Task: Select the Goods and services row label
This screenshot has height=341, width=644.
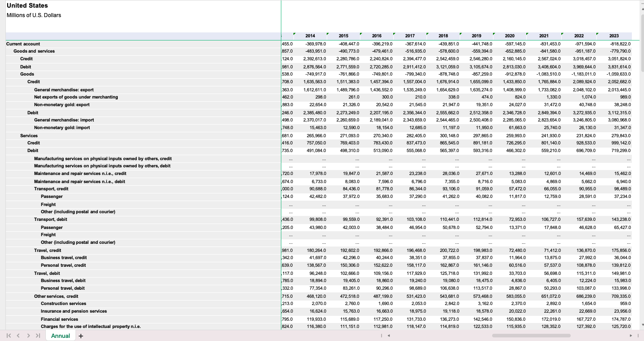Action: point(34,51)
